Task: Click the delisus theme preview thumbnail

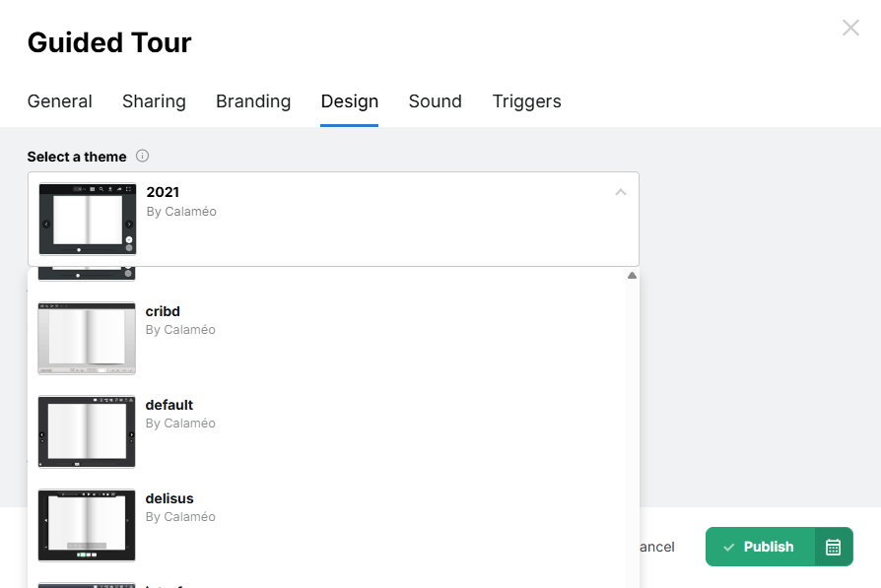Action: coord(87,525)
